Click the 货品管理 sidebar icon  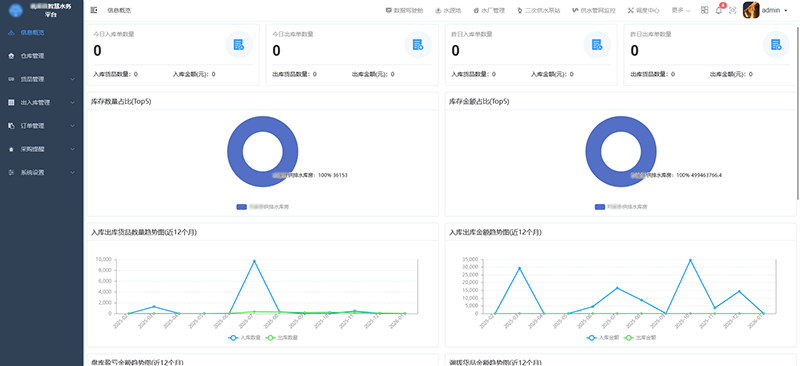pyautogui.click(x=11, y=79)
